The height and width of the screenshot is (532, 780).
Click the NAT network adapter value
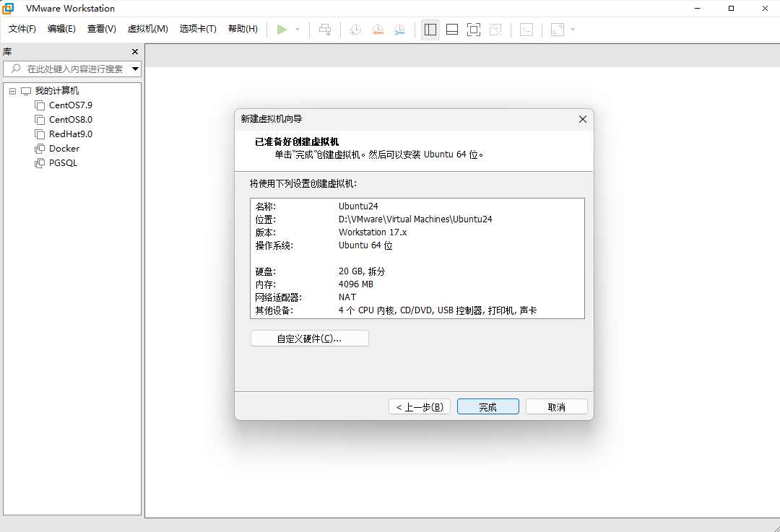coord(347,297)
